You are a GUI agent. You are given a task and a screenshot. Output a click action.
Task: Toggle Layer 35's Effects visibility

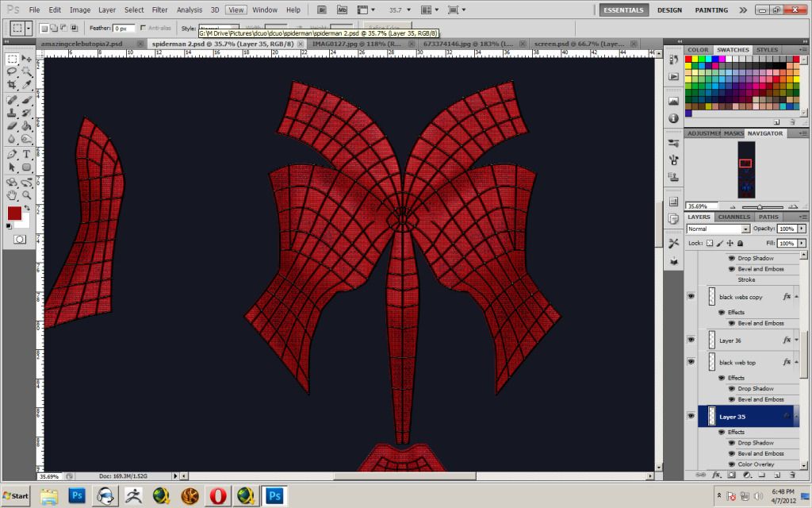[722, 432]
